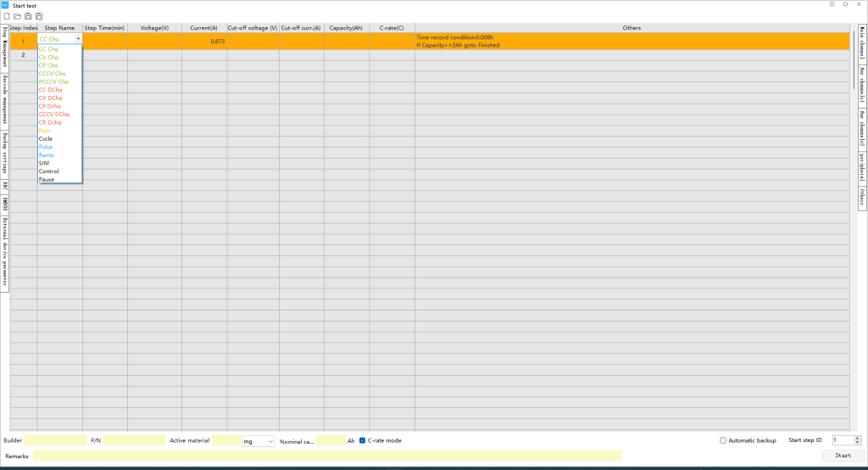Click the Open folder toolbar icon
868x470 pixels.
pyautogui.click(x=18, y=16)
